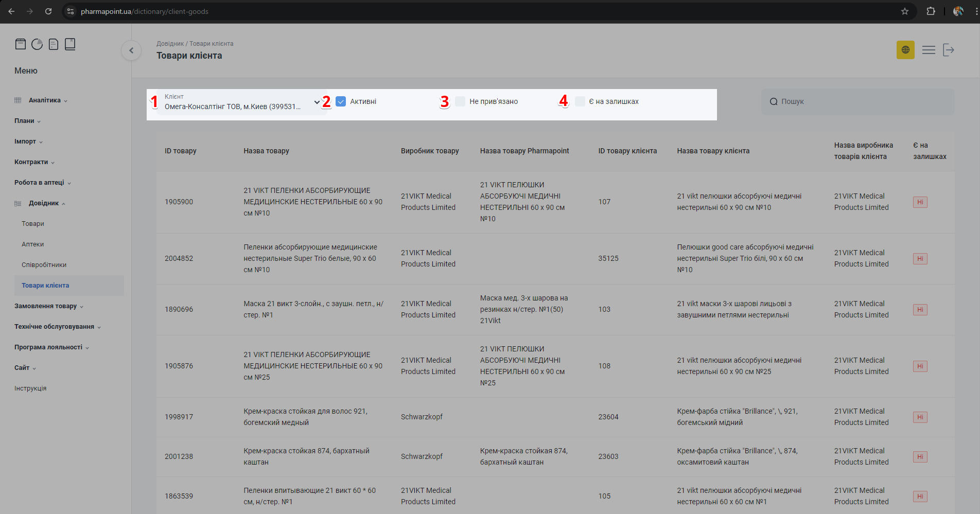Open the book dictionary icon
980x514 pixels.
[70, 44]
